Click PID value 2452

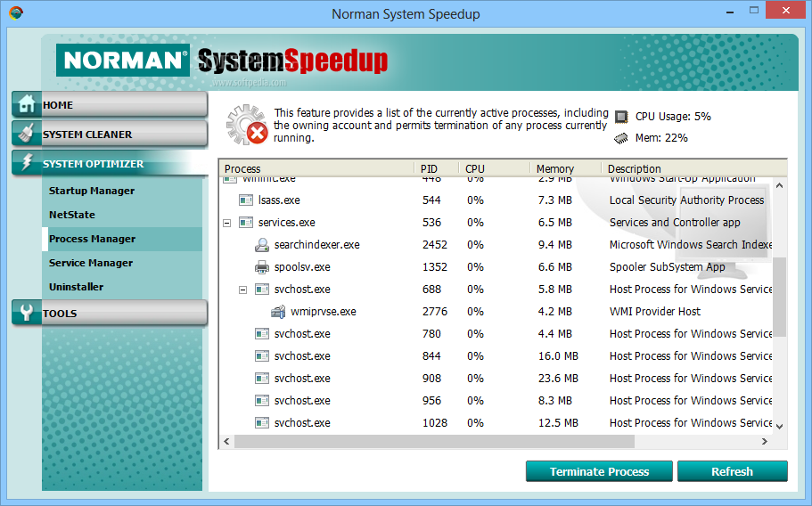434,245
